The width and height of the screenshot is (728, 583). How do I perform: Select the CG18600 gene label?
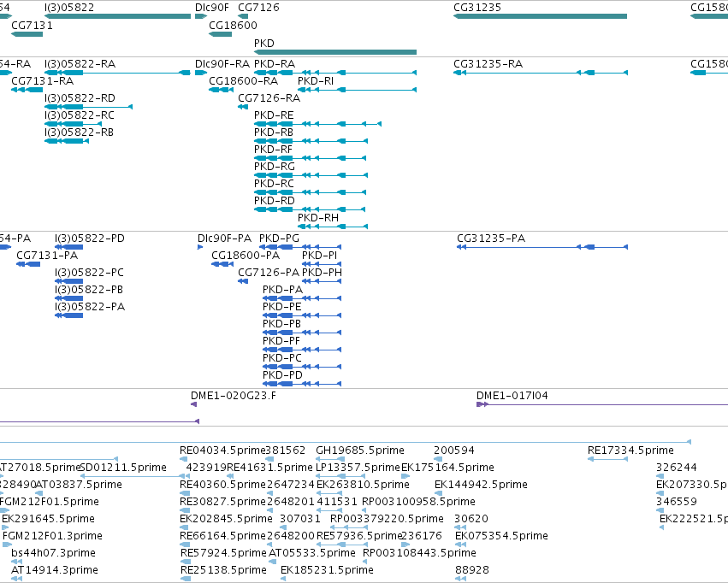tap(233, 26)
